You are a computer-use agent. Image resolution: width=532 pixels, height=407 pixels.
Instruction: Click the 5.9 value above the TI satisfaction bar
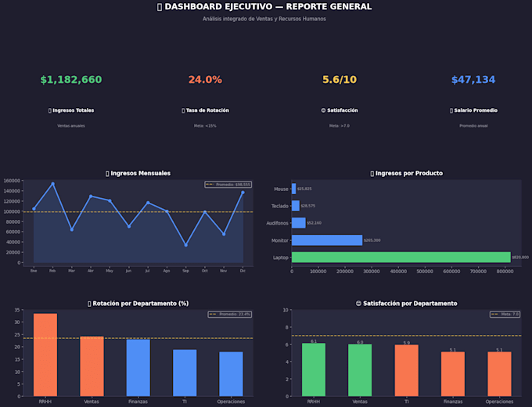407,343
